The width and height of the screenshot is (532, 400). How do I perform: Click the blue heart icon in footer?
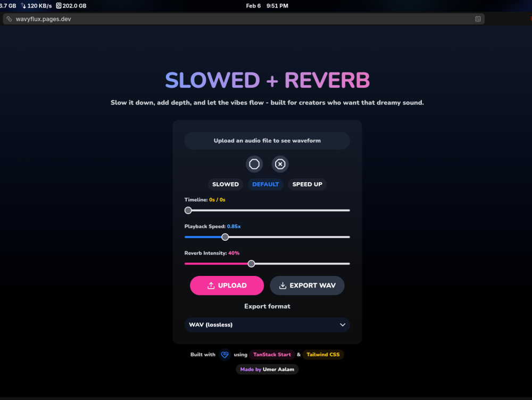click(225, 355)
